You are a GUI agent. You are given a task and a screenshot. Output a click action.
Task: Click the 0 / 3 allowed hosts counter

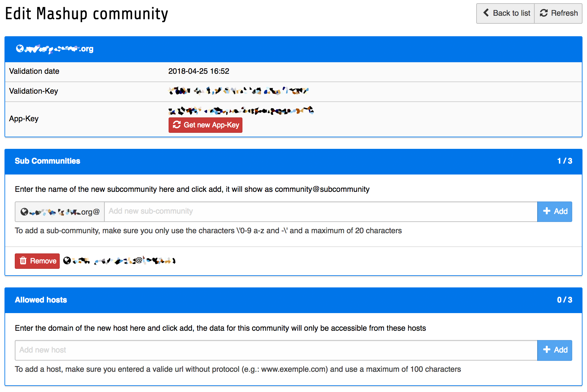click(565, 300)
